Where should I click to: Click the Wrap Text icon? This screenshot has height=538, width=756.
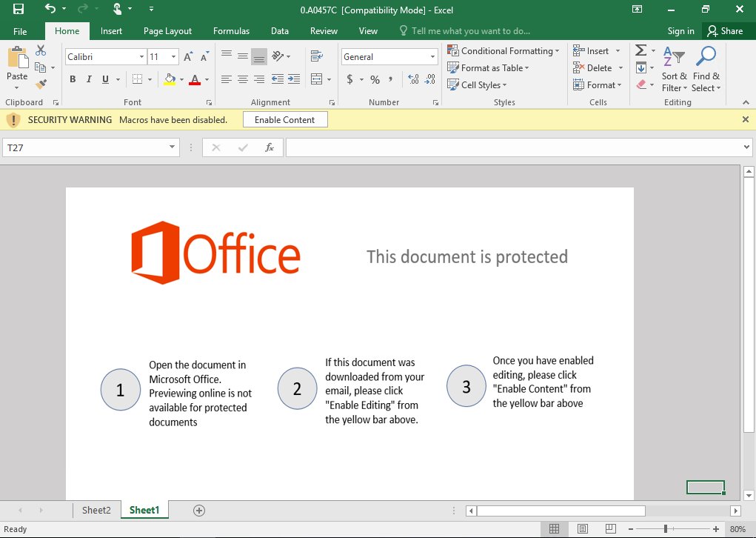[316, 56]
